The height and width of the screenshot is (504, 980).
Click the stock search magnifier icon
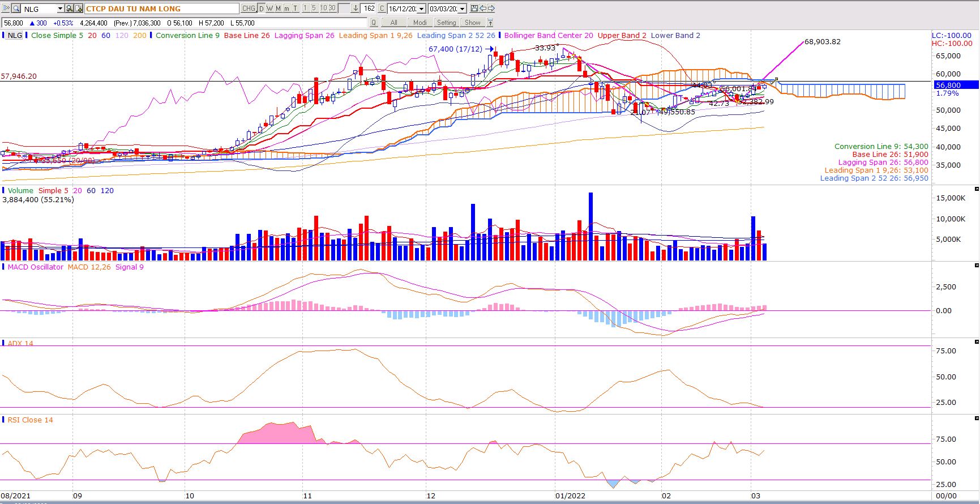click(69, 8)
